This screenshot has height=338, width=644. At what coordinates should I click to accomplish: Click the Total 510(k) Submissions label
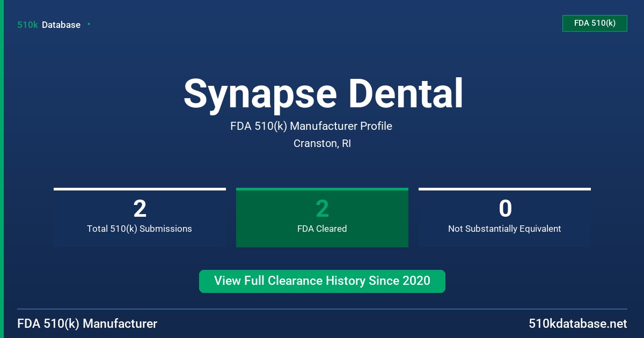point(140,229)
